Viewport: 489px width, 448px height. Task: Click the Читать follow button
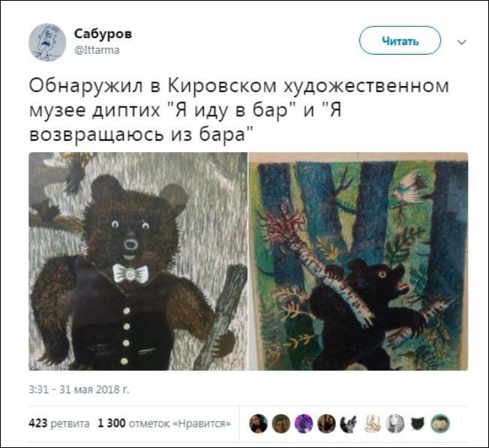400,40
